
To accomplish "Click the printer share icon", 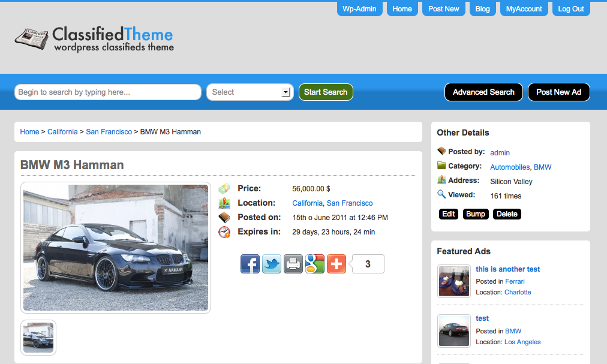I will point(293,264).
